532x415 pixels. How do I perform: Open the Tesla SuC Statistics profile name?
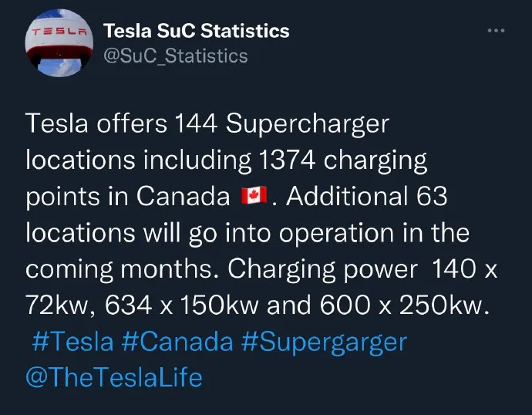click(197, 31)
